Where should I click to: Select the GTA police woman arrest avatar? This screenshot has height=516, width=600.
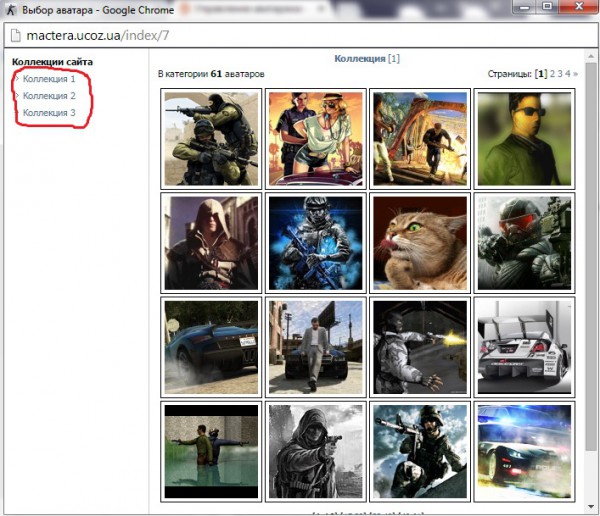(x=316, y=139)
